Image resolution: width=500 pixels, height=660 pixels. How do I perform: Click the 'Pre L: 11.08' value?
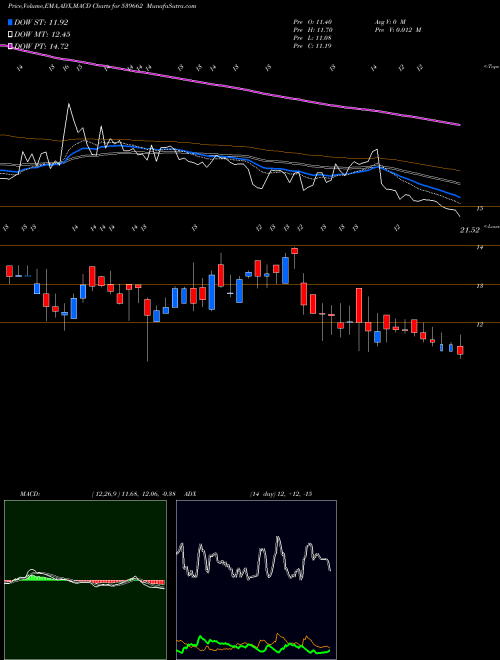pyautogui.click(x=313, y=38)
